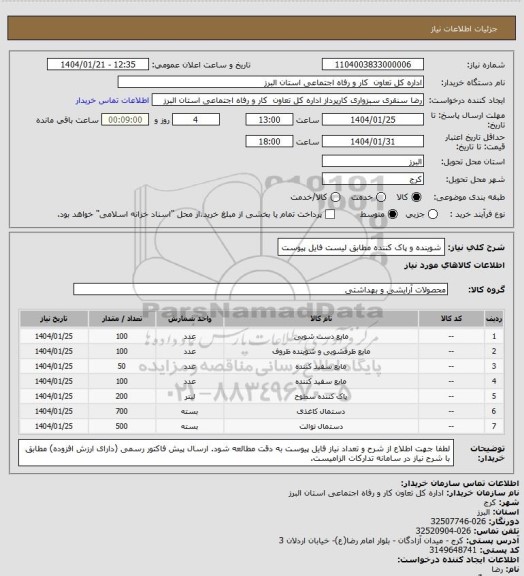Select the مایع دست شویی item name
Image resolution: width=524 pixels, height=576 pixels.
321,336
